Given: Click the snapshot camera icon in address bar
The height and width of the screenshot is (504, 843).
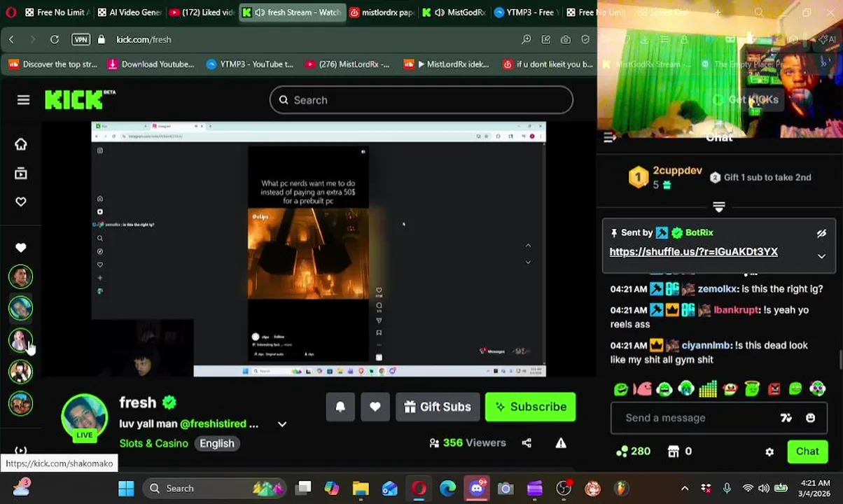Looking at the screenshot, I should (x=565, y=39).
